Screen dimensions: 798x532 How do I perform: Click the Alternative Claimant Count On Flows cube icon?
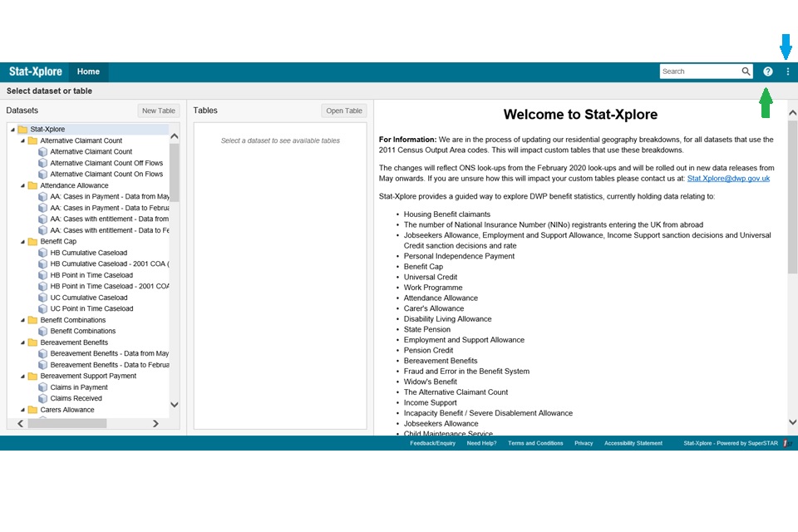42,174
